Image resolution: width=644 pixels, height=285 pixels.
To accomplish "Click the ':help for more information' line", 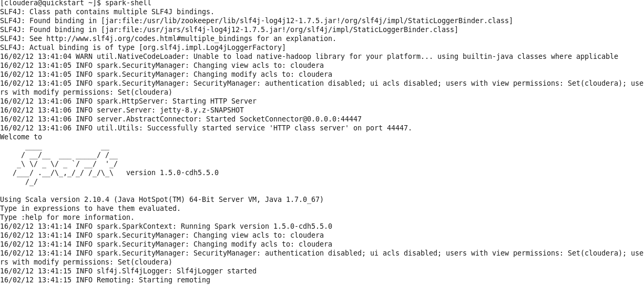I will coord(67,218).
